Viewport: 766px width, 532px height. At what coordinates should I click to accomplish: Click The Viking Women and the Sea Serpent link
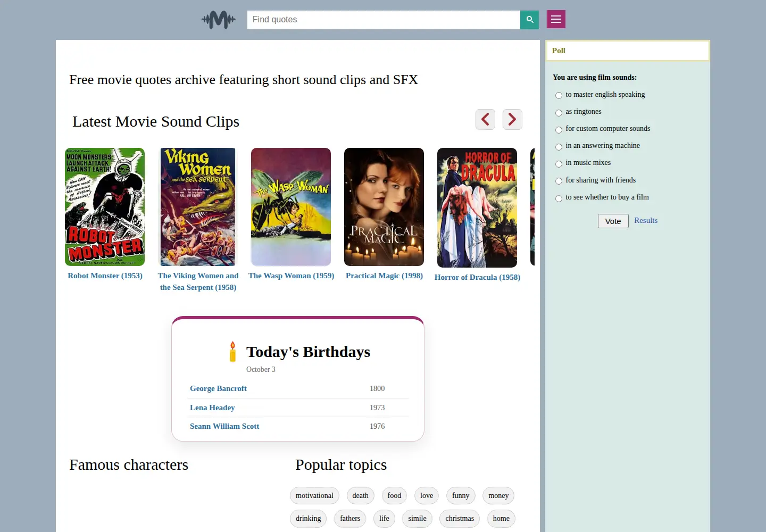[x=198, y=281]
